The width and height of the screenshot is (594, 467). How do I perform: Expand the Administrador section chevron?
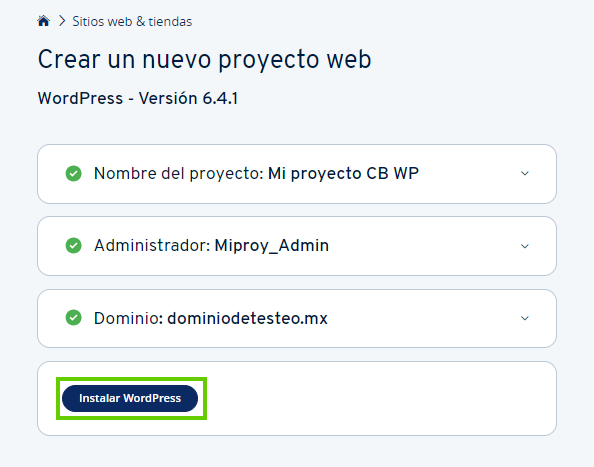coord(525,246)
